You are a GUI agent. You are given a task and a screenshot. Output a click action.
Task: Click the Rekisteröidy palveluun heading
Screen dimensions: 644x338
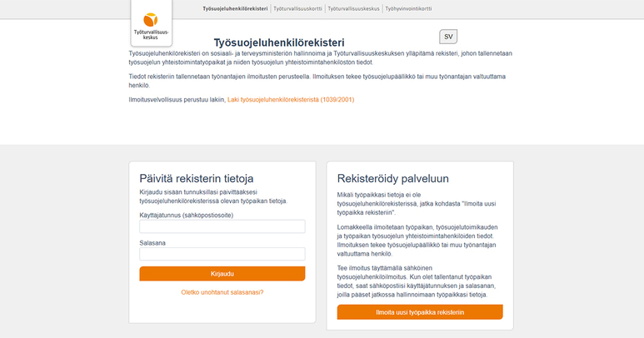coord(393,178)
